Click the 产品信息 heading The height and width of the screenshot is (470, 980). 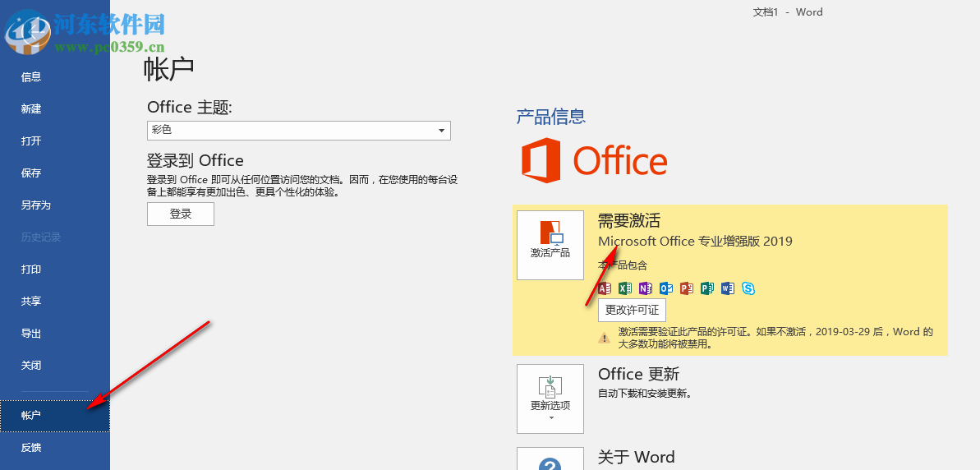tap(550, 116)
